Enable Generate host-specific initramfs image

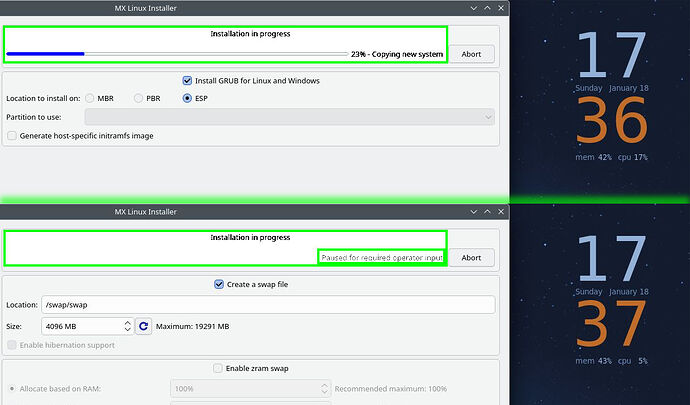tap(12, 135)
